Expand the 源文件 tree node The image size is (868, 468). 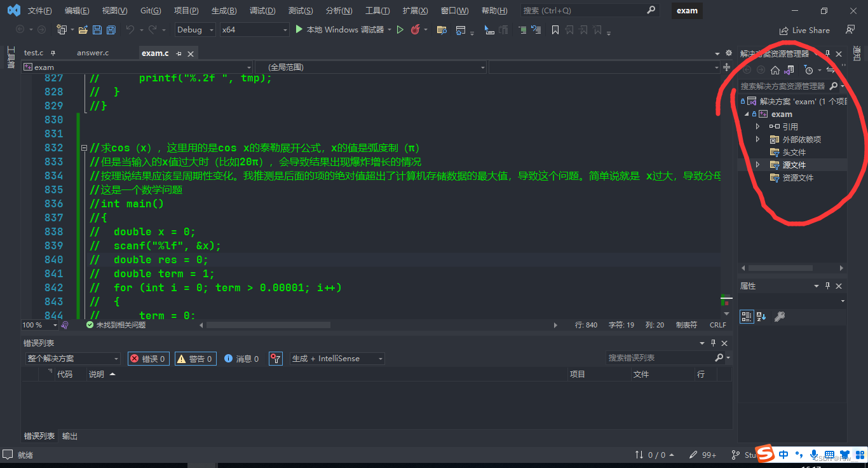tap(757, 165)
